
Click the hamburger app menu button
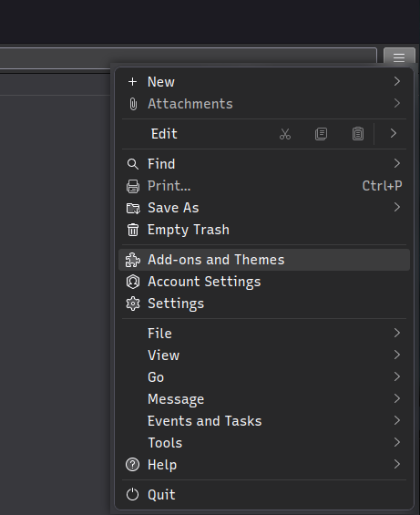399,57
